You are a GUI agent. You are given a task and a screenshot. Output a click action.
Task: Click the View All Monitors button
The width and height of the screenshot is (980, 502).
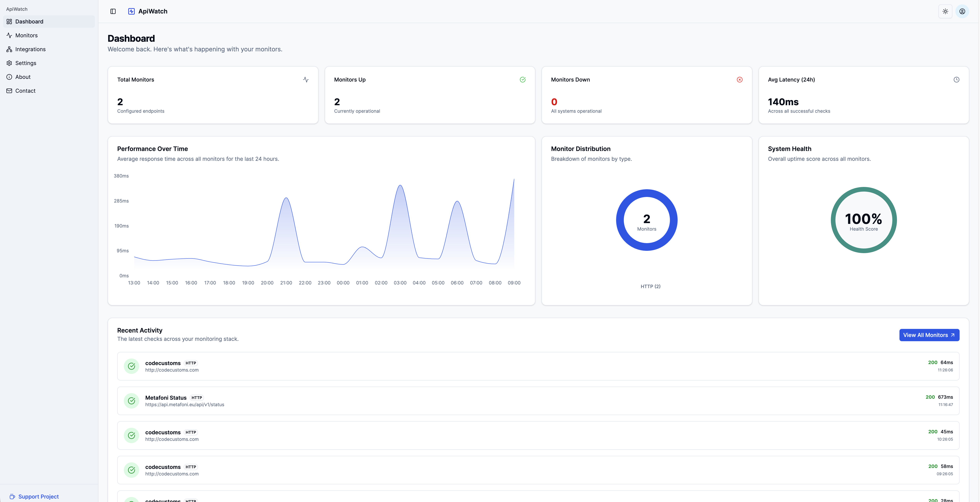point(929,335)
